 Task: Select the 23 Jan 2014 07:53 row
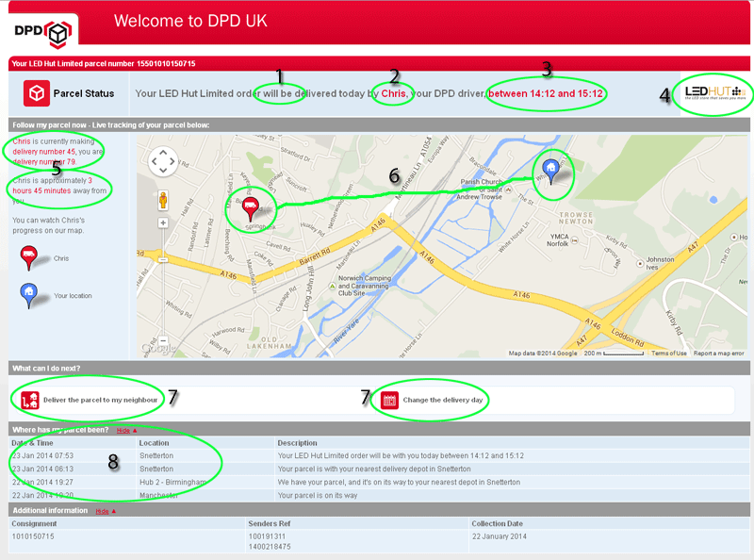(x=379, y=455)
